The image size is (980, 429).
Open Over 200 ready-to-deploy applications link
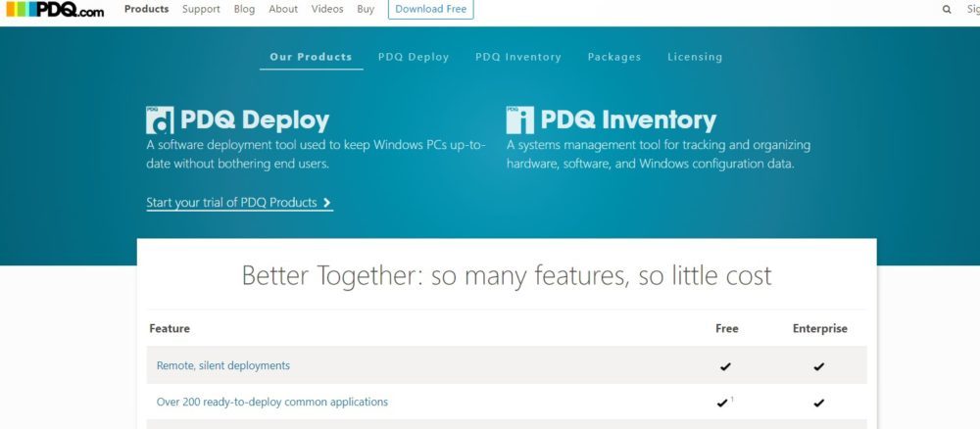272,402
